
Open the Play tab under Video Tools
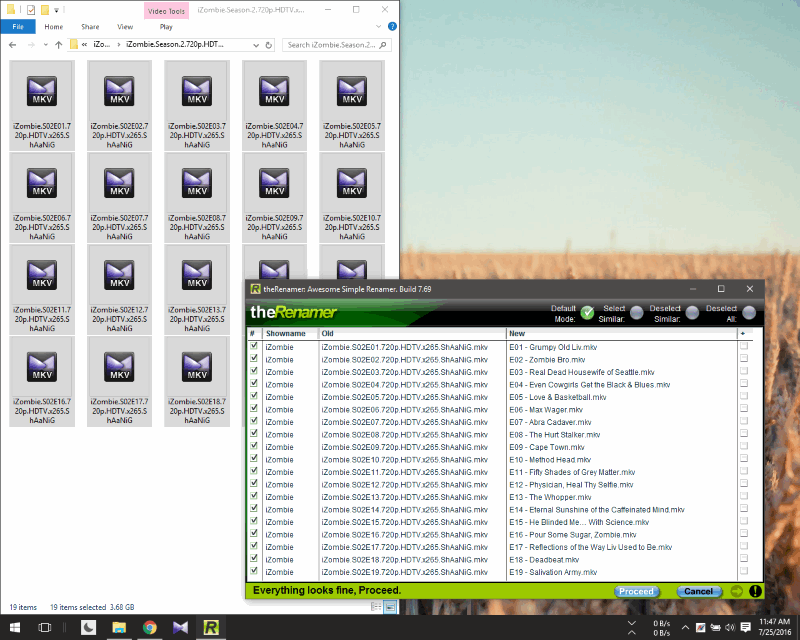point(166,27)
